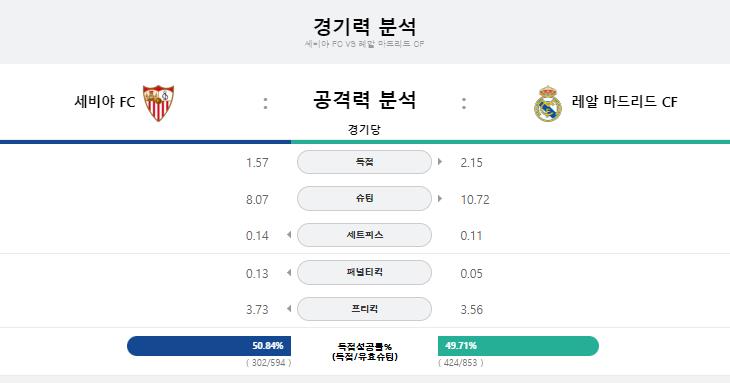Viewport: 730px width, 383px height.
Task: Click the green 49.71% success rate bar
Action: coord(518,346)
